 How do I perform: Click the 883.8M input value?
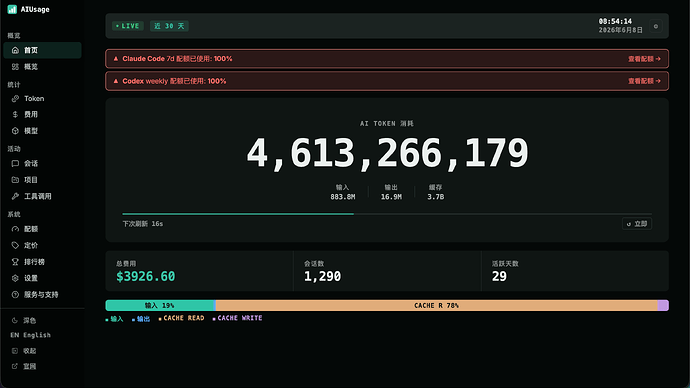pyautogui.click(x=343, y=197)
